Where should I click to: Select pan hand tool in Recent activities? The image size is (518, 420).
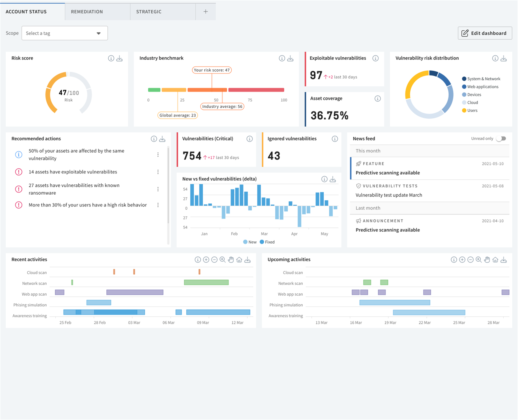tap(231, 260)
